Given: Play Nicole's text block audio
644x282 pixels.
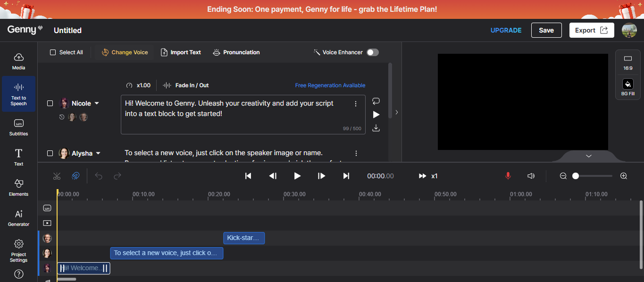Looking at the screenshot, I should 376,115.
